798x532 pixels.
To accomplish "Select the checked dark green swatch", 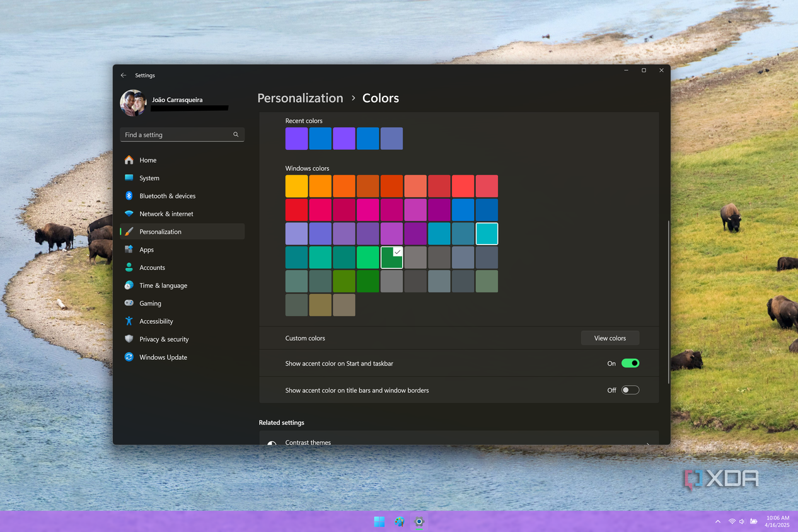I will click(391, 257).
